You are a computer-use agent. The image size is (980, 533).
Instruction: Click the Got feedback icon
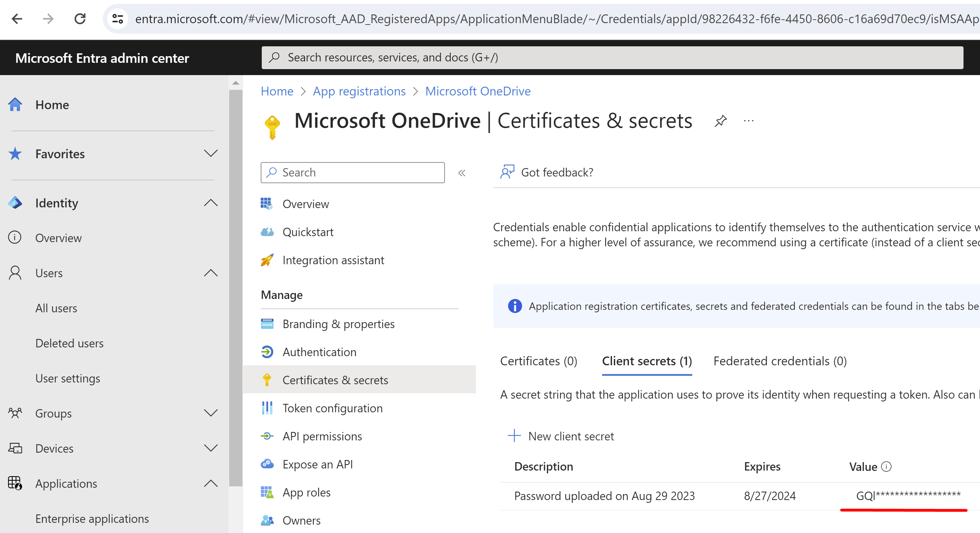click(x=507, y=172)
